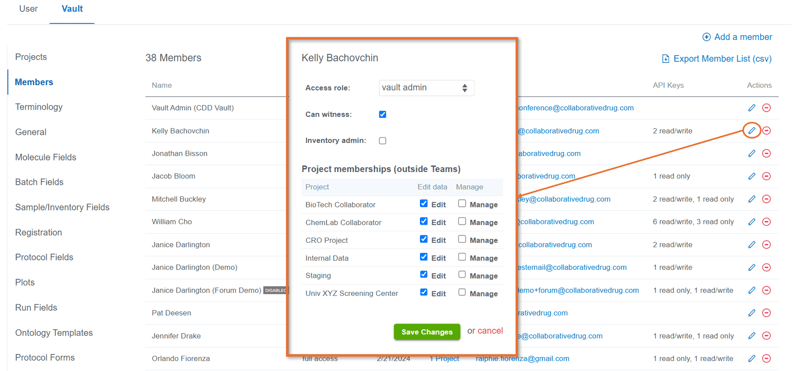
Task: Click remove icon for Kelly Bachovchin row
Action: point(766,131)
